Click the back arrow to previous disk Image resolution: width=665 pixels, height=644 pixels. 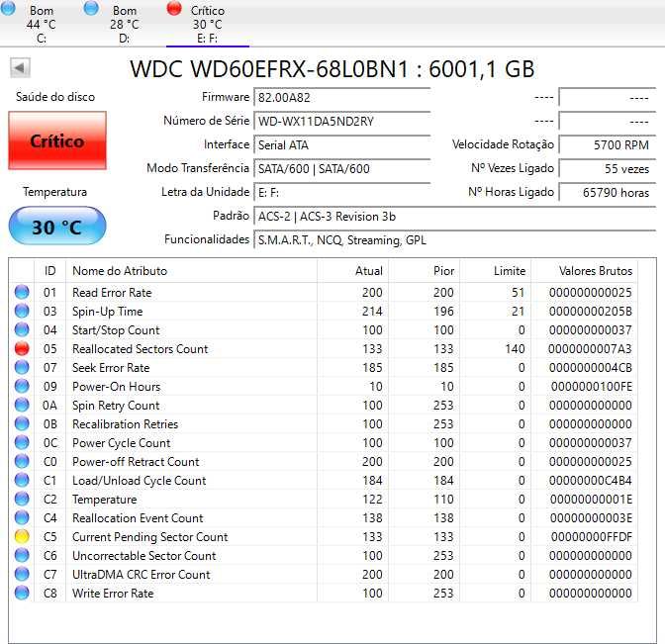[x=20, y=68]
